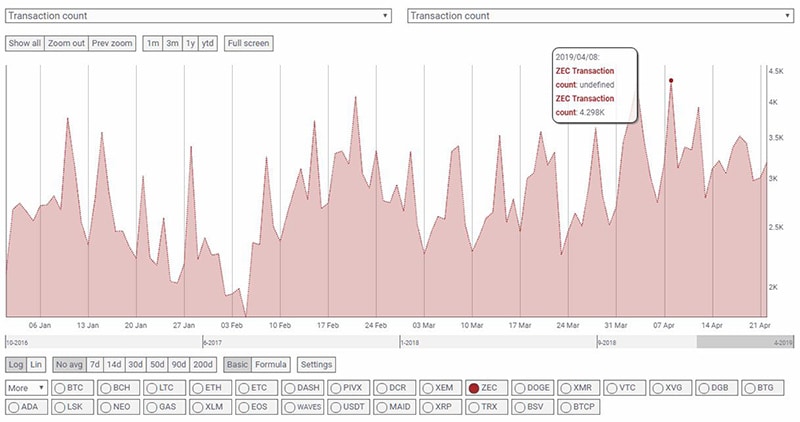Click the Zoom out button
This screenshot has width=800, height=422.
66,43
